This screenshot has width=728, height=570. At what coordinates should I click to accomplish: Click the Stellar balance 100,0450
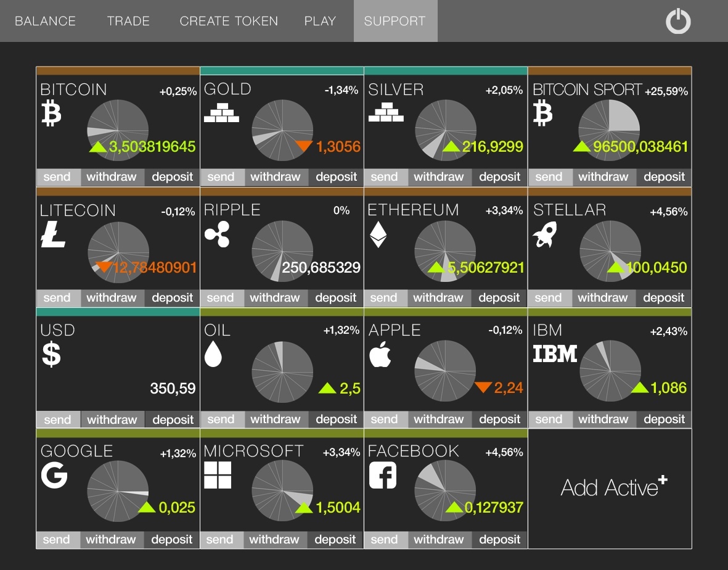[656, 267]
